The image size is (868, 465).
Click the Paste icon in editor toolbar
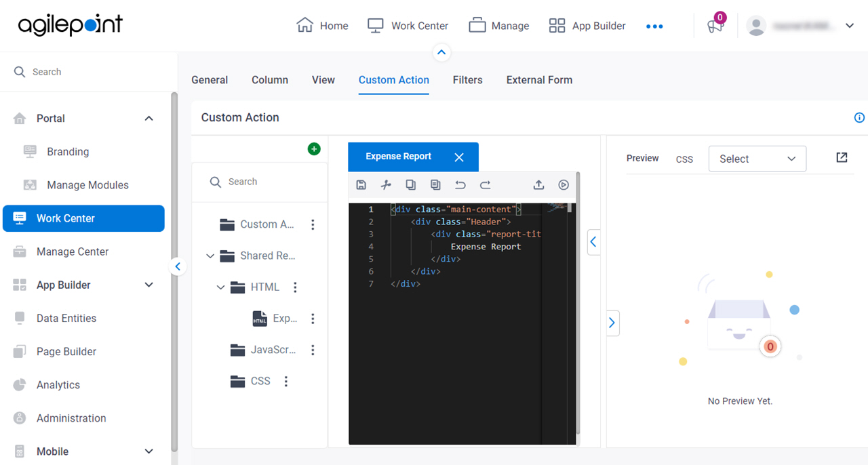click(435, 184)
